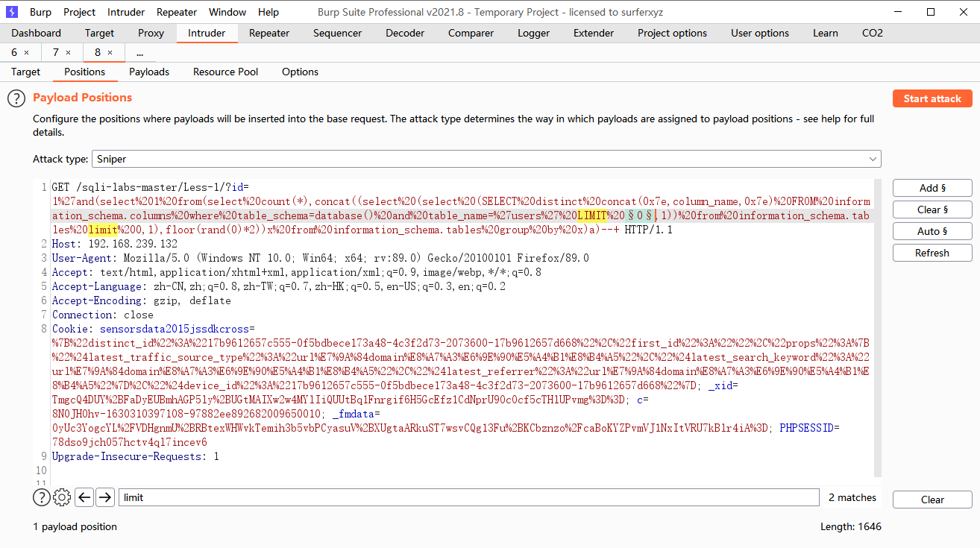The image size is (980, 548).
Task: Click the 2 matches counter
Action: click(852, 497)
